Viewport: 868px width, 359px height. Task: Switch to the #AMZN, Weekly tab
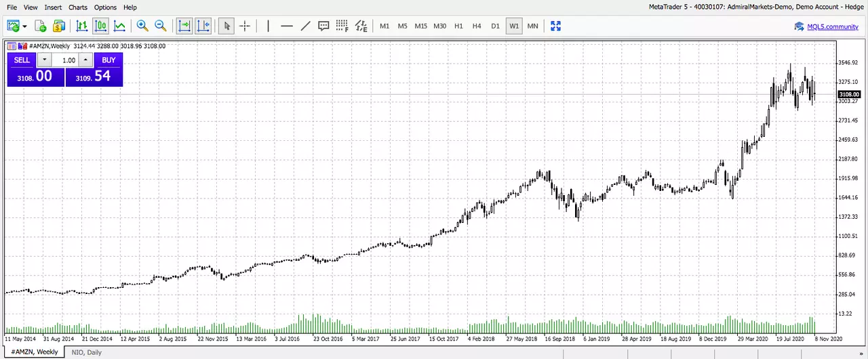[x=34, y=352]
